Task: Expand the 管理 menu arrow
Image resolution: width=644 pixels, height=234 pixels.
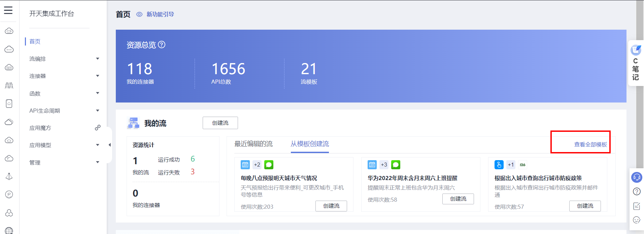Action: pyautogui.click(x=98, y=162)
